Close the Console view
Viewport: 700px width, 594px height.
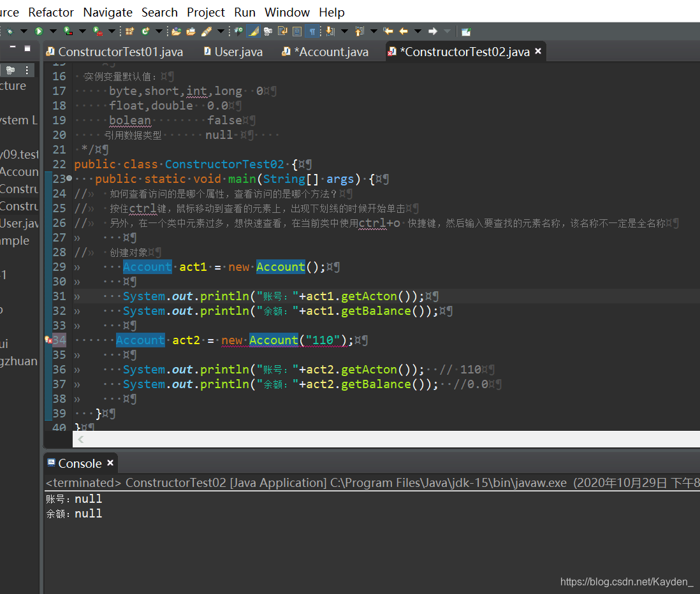(x=110, y=463)
